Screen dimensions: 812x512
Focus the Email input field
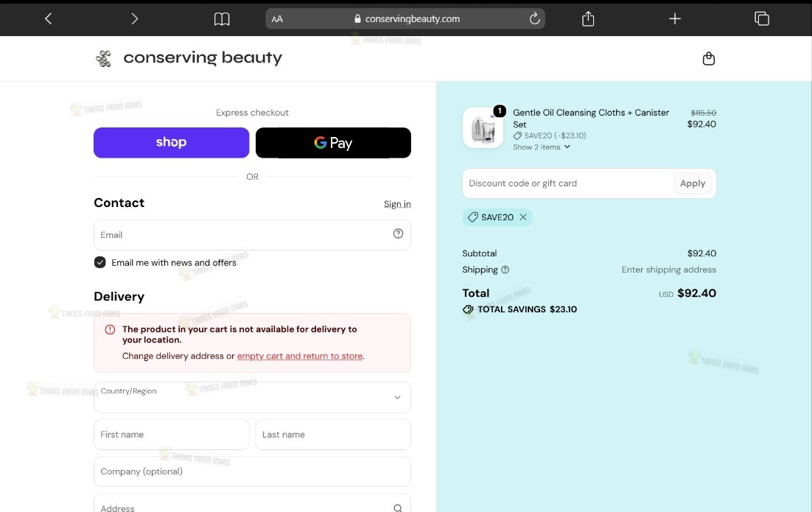[252, 234]
